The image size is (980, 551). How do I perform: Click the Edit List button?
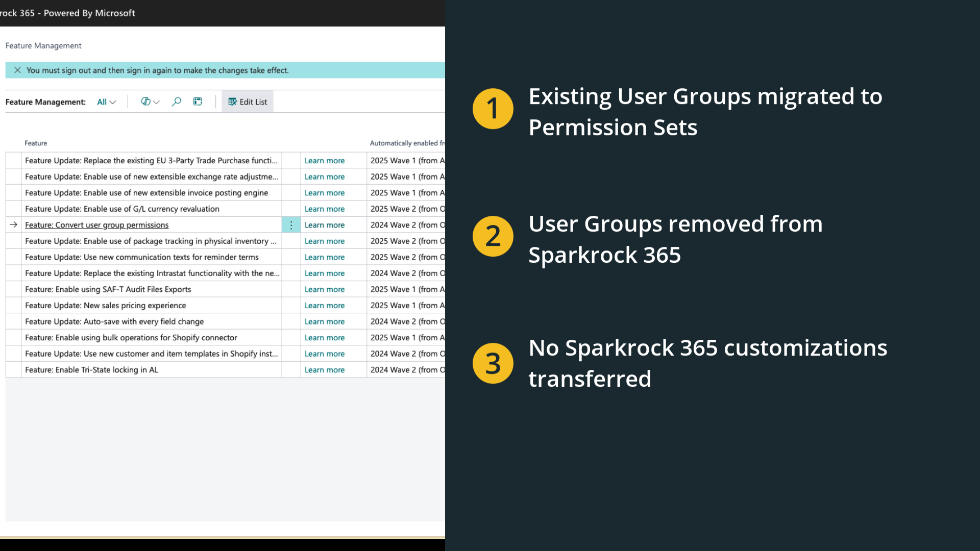tap(248, 102)
